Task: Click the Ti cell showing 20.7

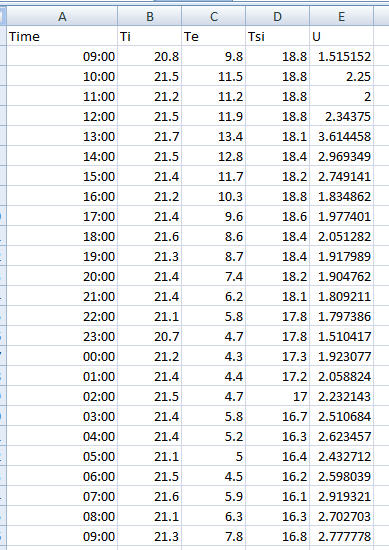Action: [150, 336]
